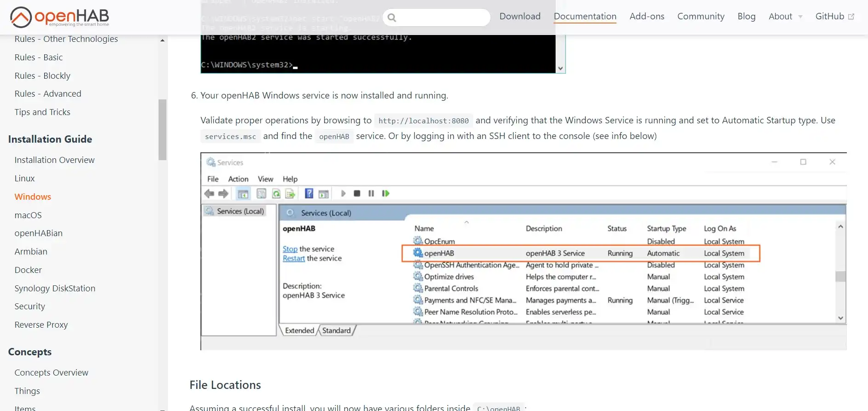The width and height of the screenshot is (868, 411).
Task: Switch to the Extended tab
Action: point(299,330)
